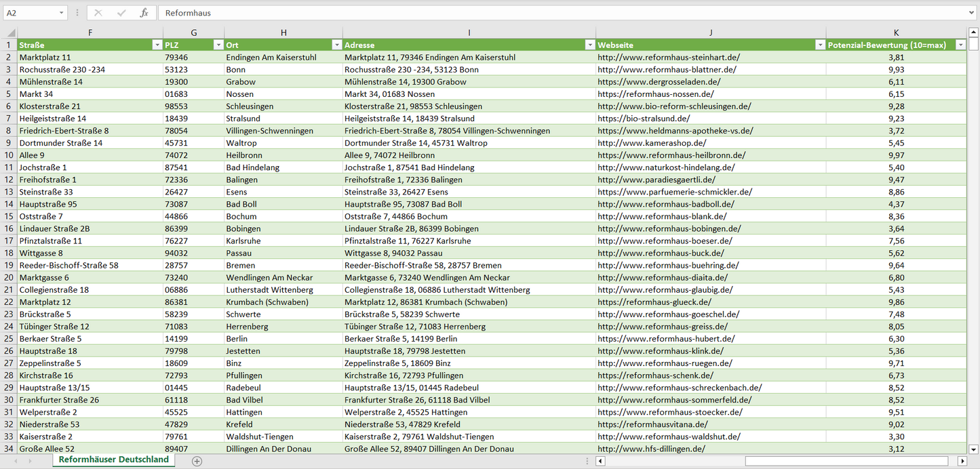Screen dimensions: 980x469
Task: Click vertical scrollbar down arrow
Action: 974,449
